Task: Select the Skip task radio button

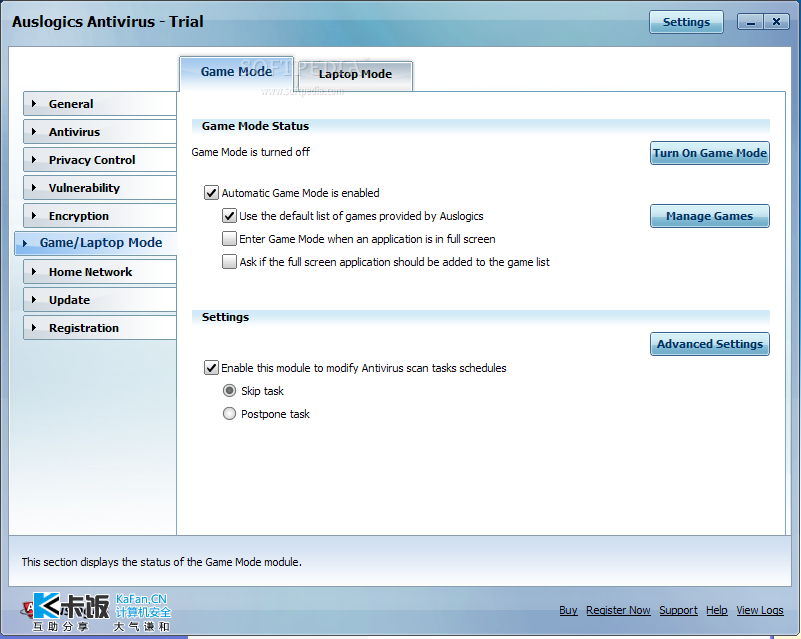Action: 229,391
